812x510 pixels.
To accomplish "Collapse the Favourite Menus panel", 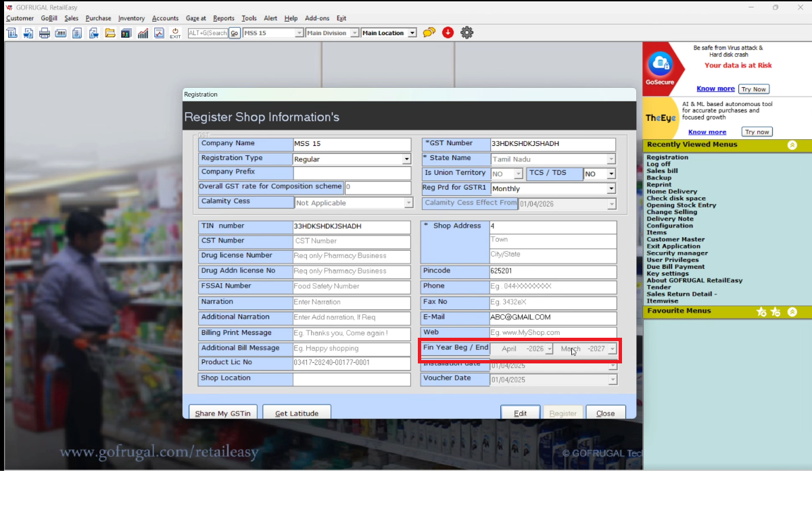I will coord(792,311).
